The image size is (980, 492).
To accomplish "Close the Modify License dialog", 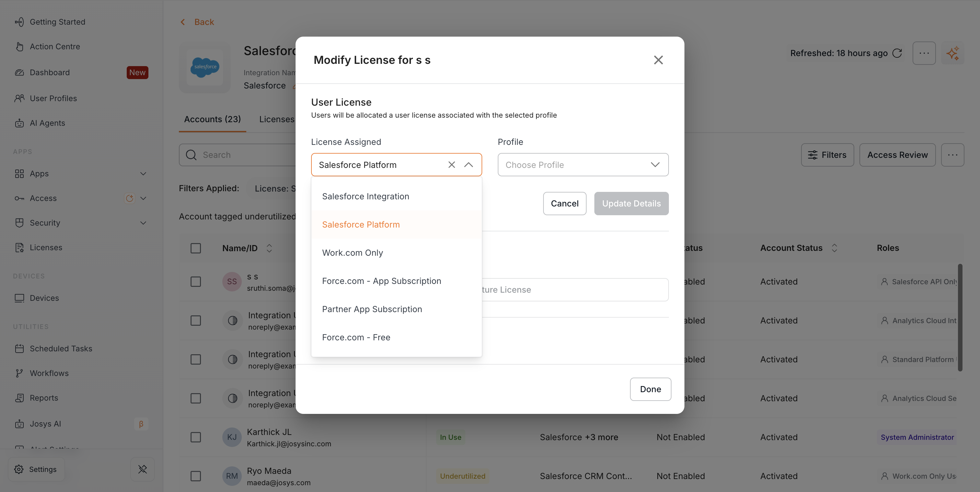I will click(658, 60).
